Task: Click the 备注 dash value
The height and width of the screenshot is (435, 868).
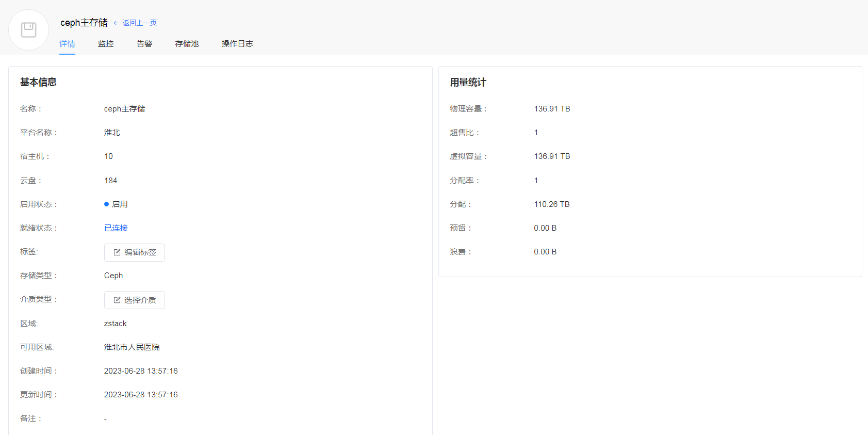Action: click(x=105, y=418)
